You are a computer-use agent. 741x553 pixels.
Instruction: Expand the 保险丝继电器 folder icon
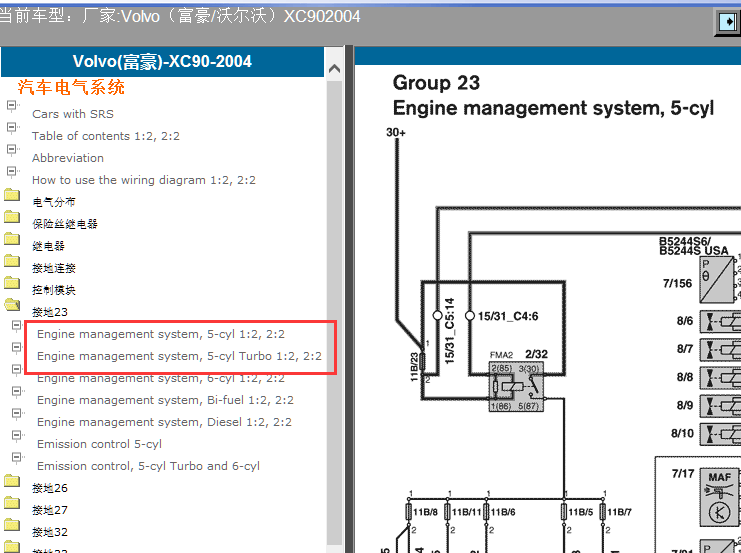pyautogui.click(x=12, y=216)
